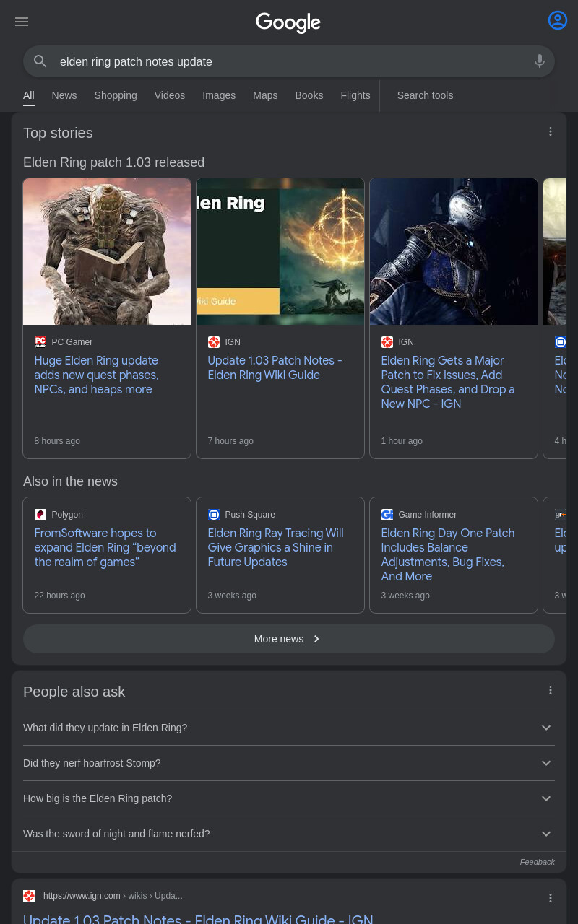Switch to the Shopping tab
The image size is (578, 924).
tap(116, 95)
